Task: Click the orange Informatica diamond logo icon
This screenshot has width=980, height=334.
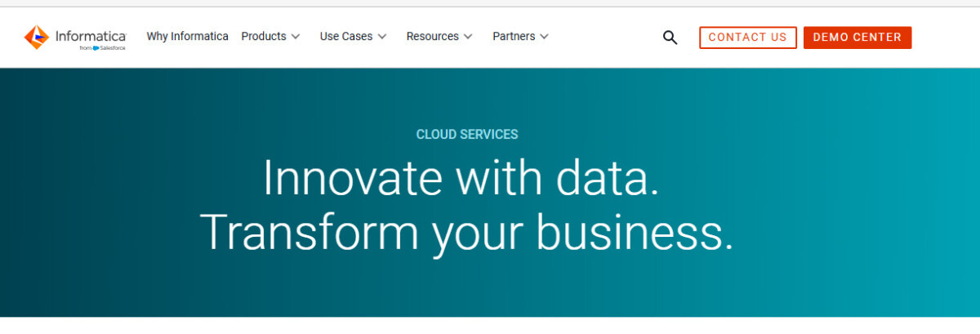Action: tap(38, 37)
